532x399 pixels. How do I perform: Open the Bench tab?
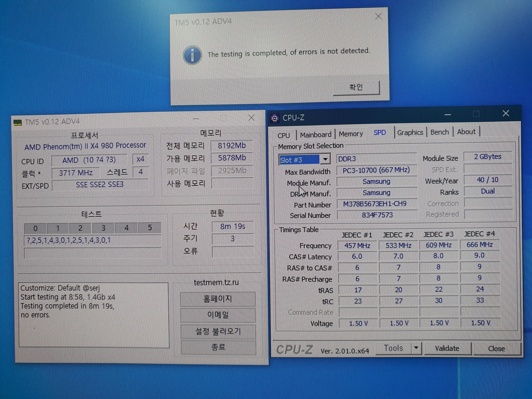click(439, 132)
